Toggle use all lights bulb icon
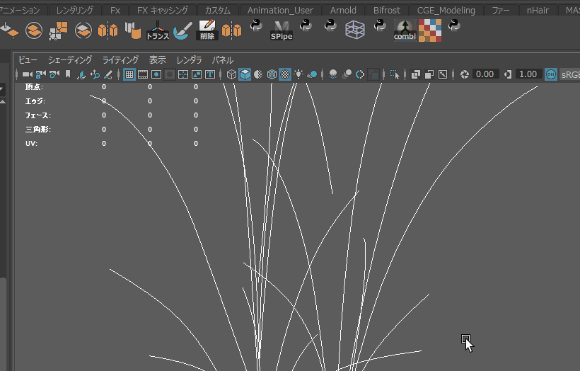The height and width of the screenshot is (371, 580). (299, 74)
